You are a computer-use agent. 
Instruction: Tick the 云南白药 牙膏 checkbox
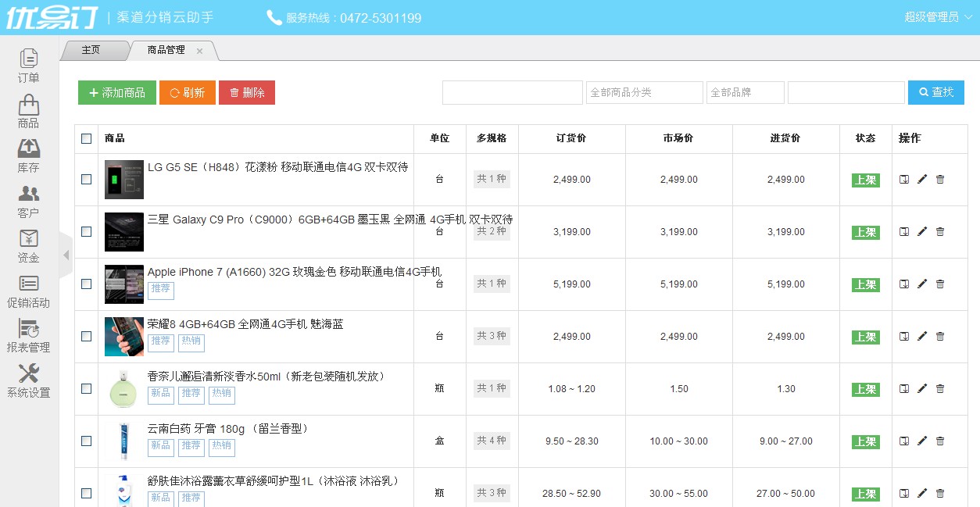(86, 441)
